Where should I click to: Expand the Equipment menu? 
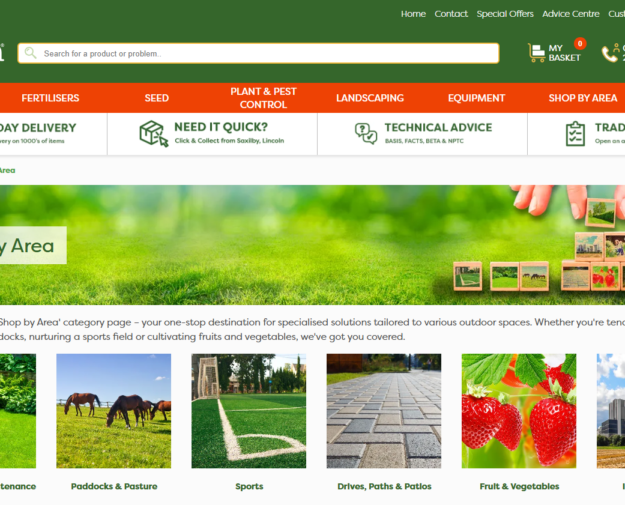click(x=476, y=98)
